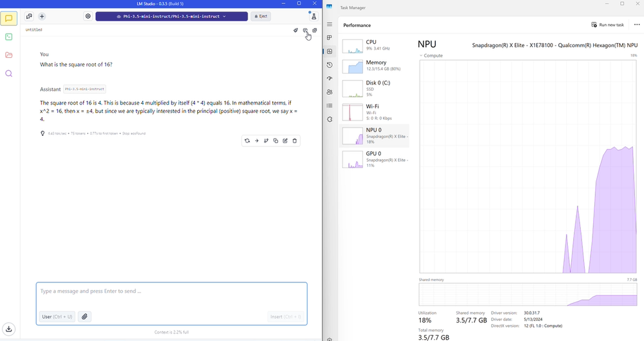
Task: Click the lightbulb generation stats icon
Action: pos(43,133)
